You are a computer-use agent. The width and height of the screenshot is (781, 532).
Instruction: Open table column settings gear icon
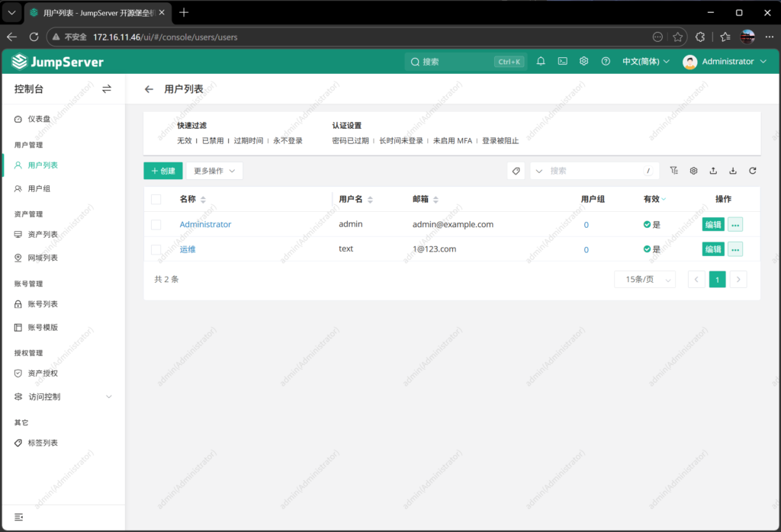point(694,171)
